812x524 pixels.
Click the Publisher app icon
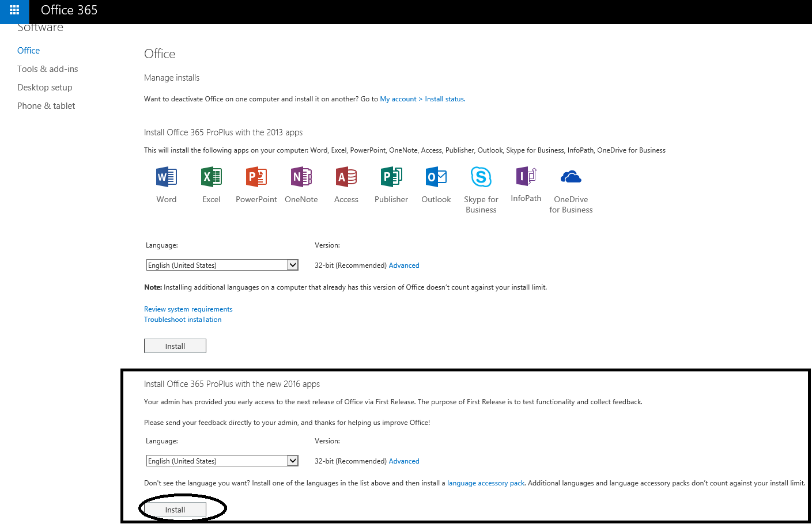[x=391, y=177]
